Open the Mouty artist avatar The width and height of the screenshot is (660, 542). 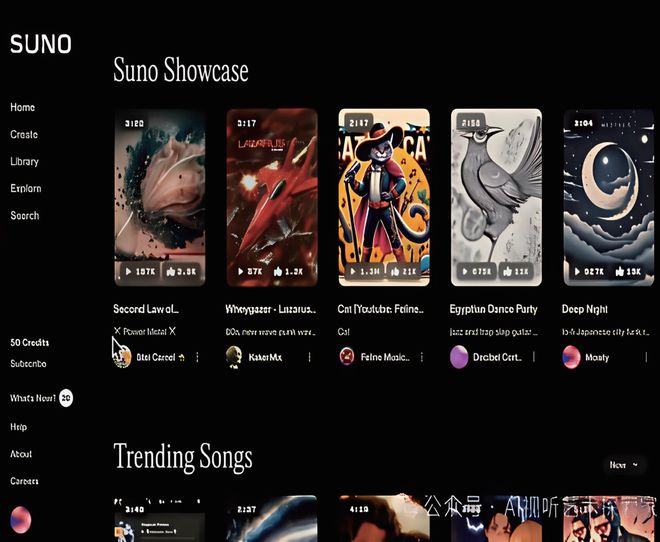[x=571, y=357]
